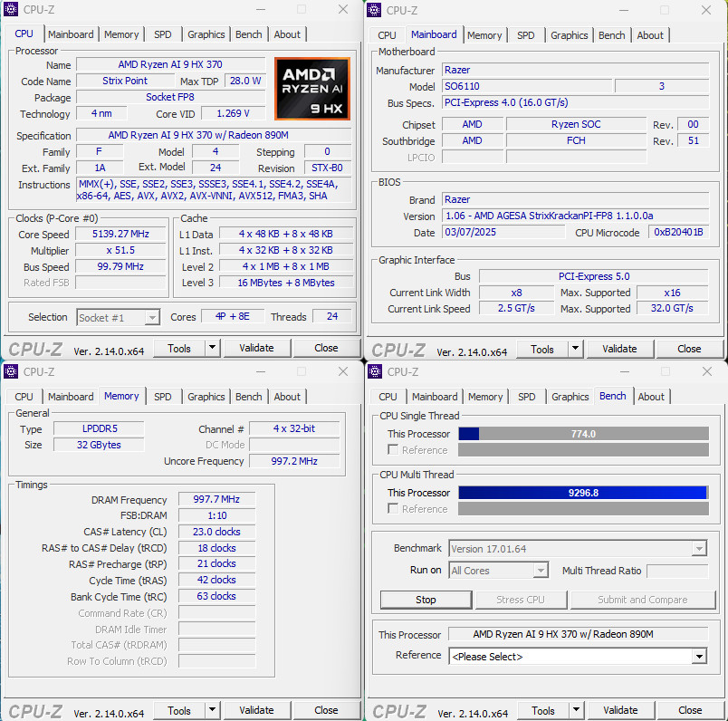Open Tools dropdown arrow in Memory window
728x721 pixels.
point(212,710)
